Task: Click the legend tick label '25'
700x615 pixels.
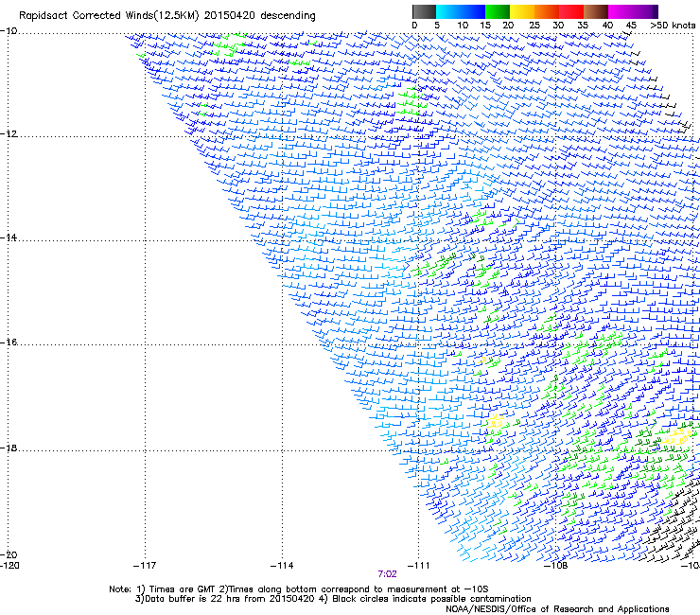Action: pyautogui.click(x=534, y=26)
